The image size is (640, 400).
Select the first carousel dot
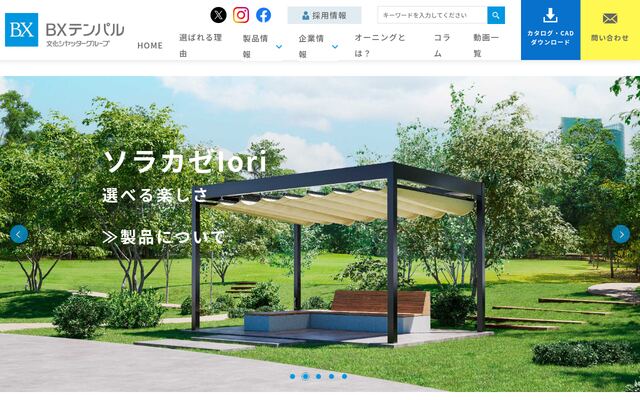coord(292,376)
